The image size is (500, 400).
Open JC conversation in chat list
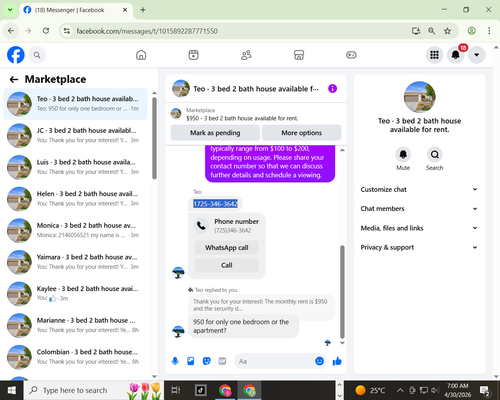coord(75,135)
